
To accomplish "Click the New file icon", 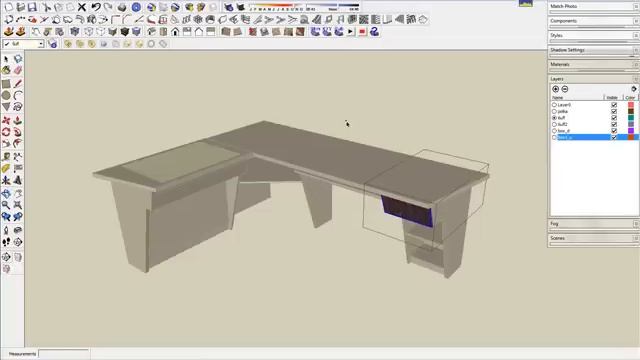I will coord(9,7).
